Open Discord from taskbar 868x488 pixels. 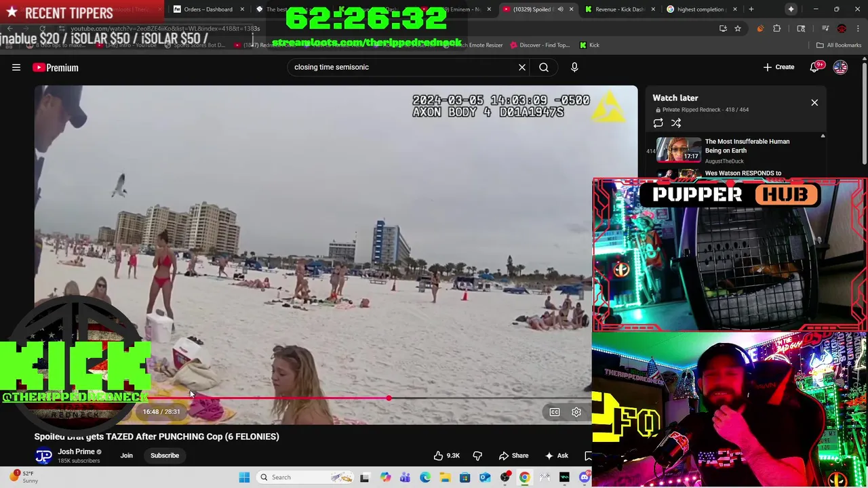pos(585,477)
